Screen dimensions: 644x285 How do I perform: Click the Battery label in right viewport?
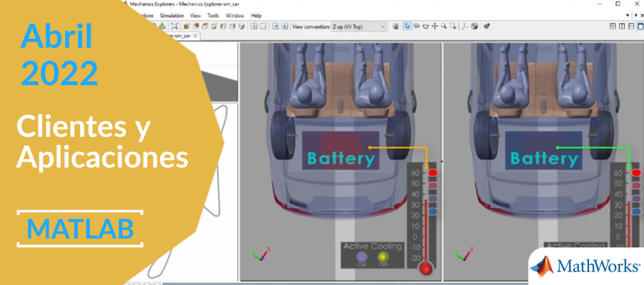click(544, 158)
